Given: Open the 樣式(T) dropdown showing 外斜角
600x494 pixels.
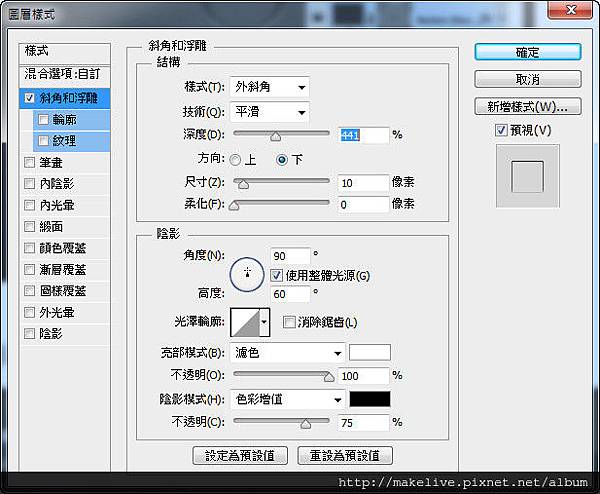Looking at the screenshot, I should pyautogui.click(x=270, y=88).
